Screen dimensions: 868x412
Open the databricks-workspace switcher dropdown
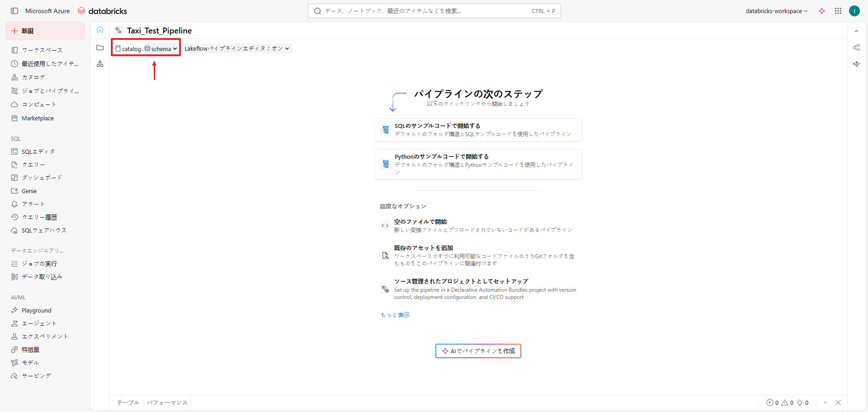click(x=776, y=11)
